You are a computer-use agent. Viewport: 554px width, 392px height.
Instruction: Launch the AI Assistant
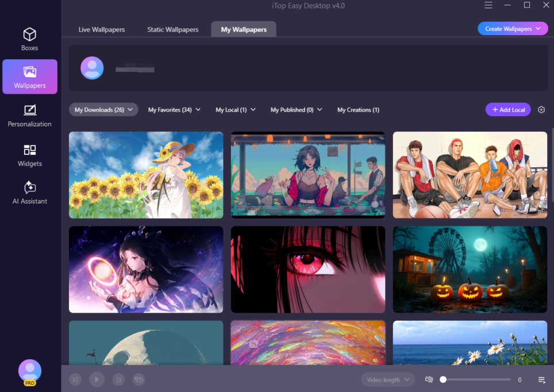[30, 193]
